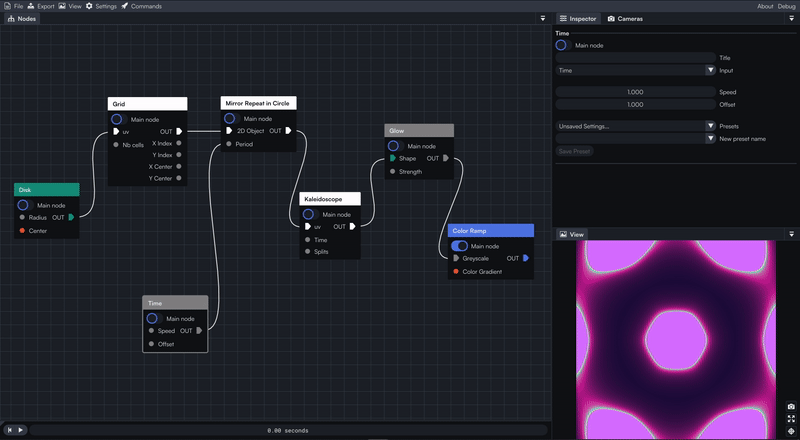Click the rewind-to-start timeline icon

9,430
